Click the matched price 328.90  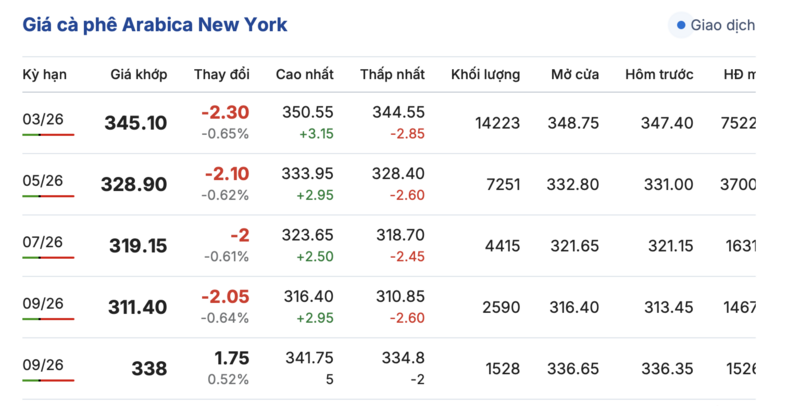tap(133, 185)
